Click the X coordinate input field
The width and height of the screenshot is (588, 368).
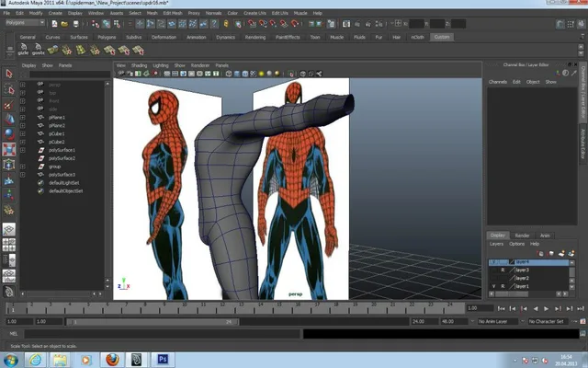coord(416,24)
